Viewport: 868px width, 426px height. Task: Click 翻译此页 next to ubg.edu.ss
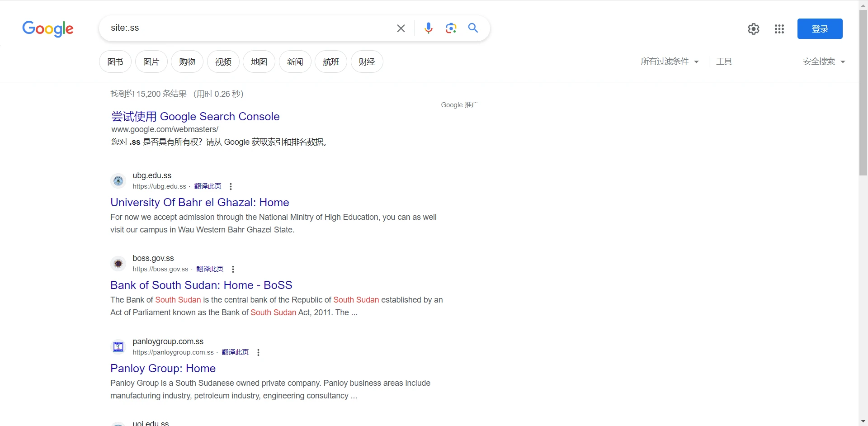pyautogui.click(x=208, y=186)
